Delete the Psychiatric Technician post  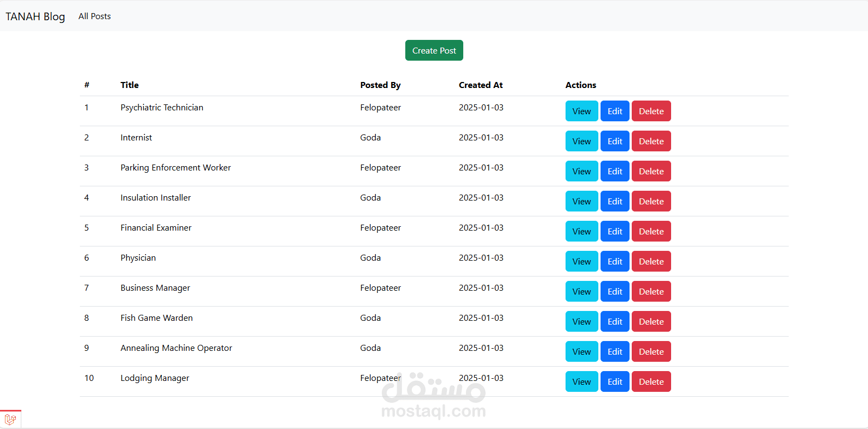pyautogui.click(x=651, y=111)
